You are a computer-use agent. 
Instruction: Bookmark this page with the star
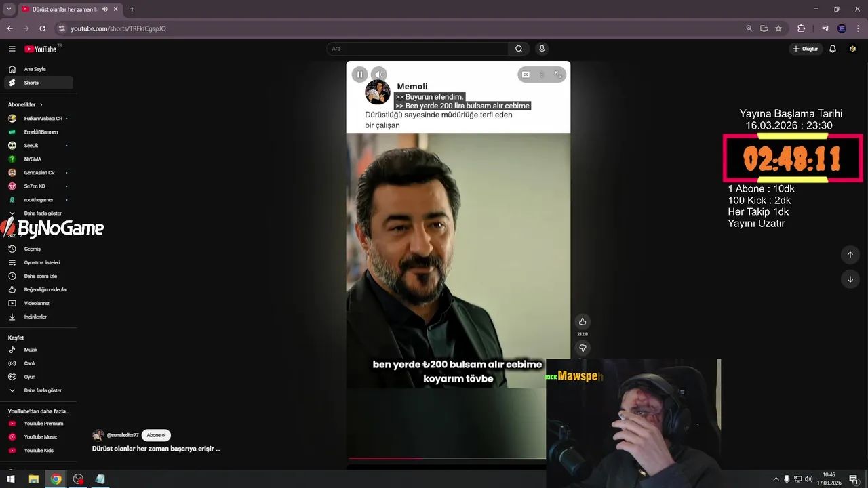[x=778, y=28]
